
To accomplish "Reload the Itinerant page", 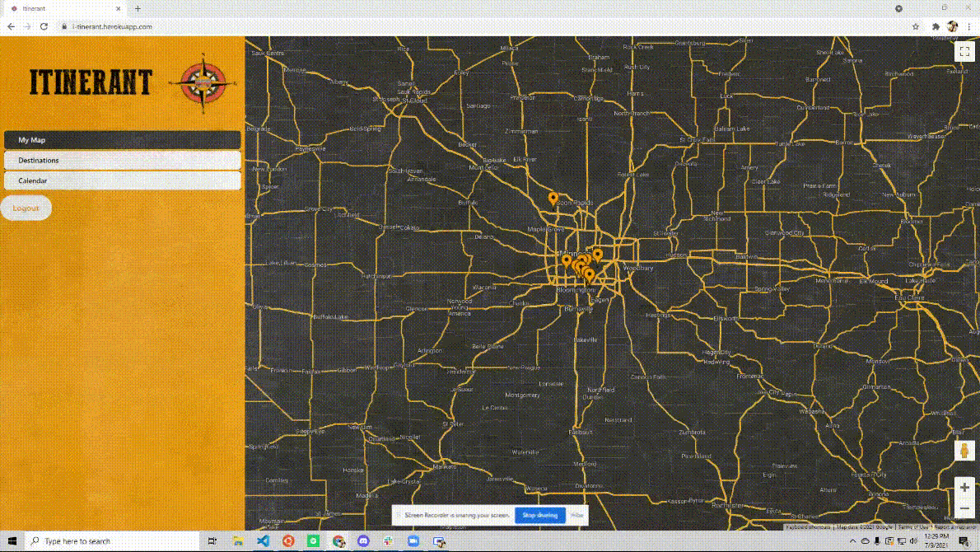I will click(44, 26).
